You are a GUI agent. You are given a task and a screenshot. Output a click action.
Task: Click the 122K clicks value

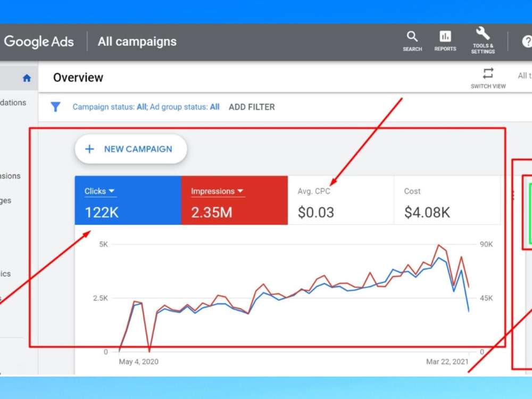coord(102,213)
